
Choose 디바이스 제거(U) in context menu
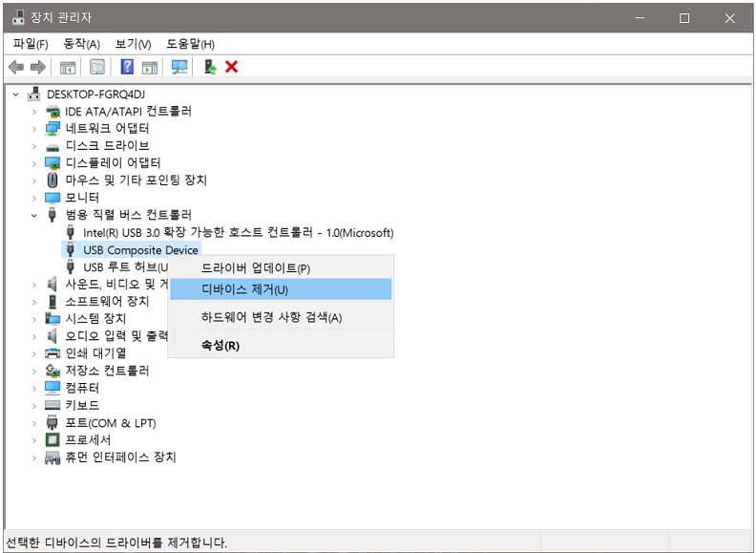point(281,289)
